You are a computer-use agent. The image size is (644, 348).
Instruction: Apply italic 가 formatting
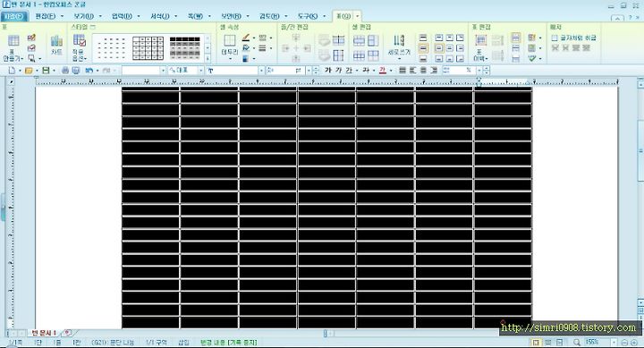pos(338,71)
